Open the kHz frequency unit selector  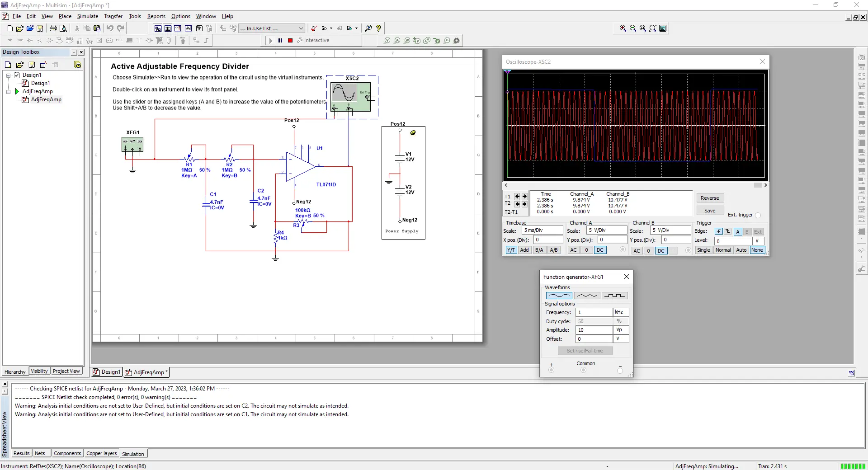point(620,312)
